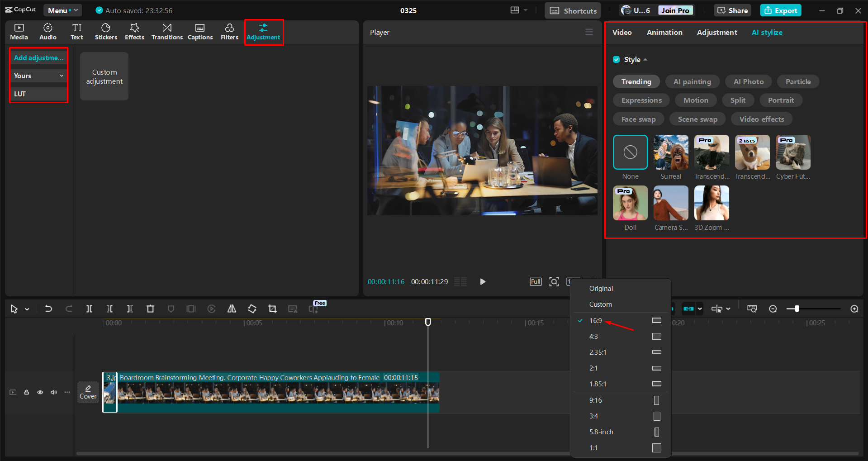This screenshot has height=461, width=868.
Task: Click the Join Pro button
Action: pyautogui.click(x=675, y=10)
